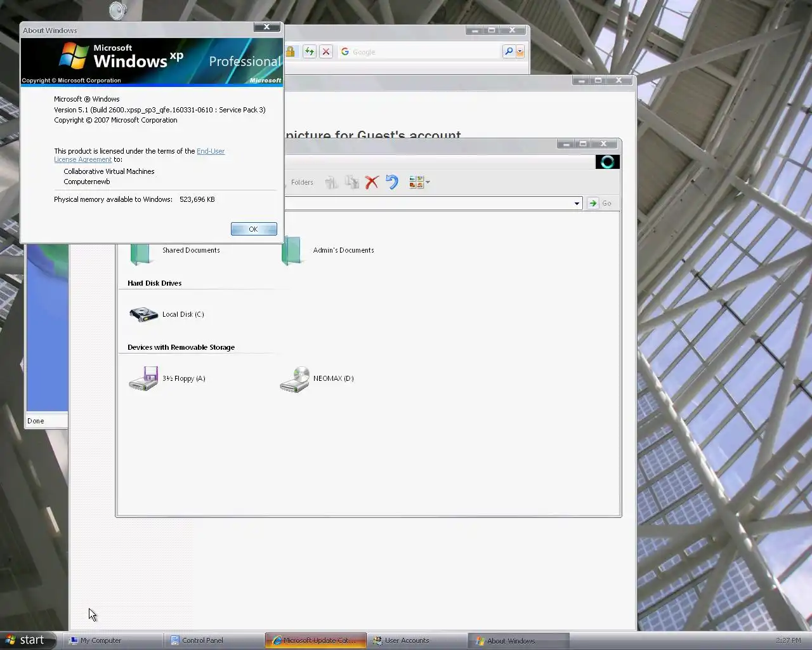The image size is (812, 650).
Task: Select the Shared Documents folder
Action: click(175, 250)
